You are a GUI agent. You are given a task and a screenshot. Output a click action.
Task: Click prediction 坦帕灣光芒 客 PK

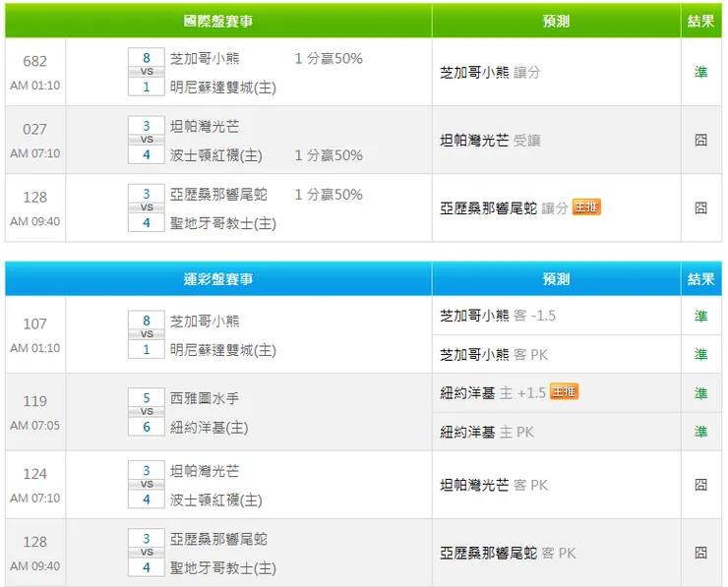click(x=494, y=486)
